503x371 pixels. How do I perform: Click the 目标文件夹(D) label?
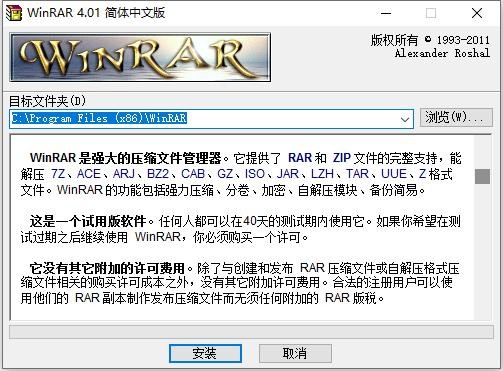point(47,101)
